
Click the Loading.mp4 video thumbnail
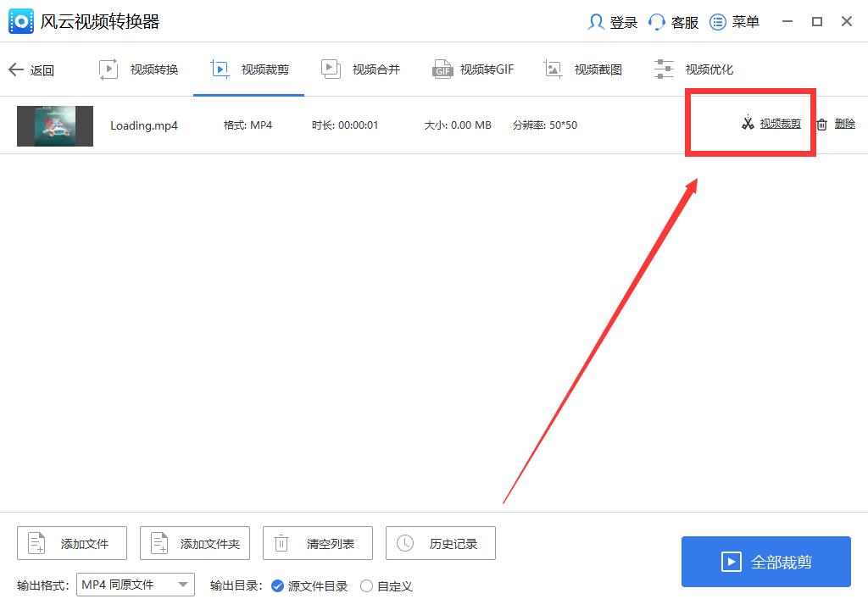pyautogui.click(x=54, y=125)
